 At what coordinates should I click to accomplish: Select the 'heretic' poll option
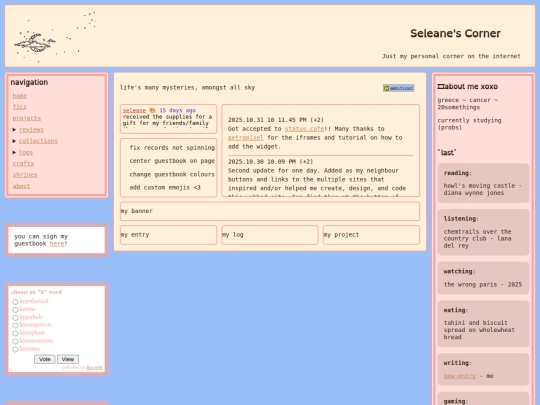click(x=15, y=310)
